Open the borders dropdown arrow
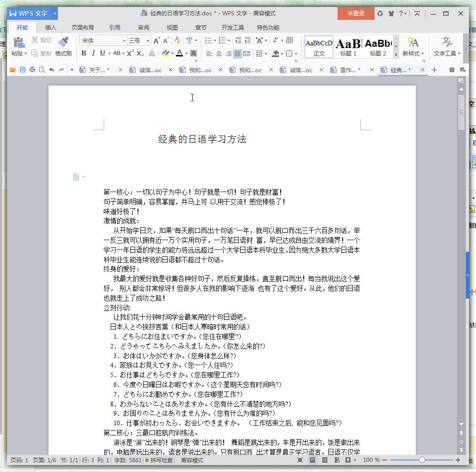The image size is (476, 472). pos(296,54)
